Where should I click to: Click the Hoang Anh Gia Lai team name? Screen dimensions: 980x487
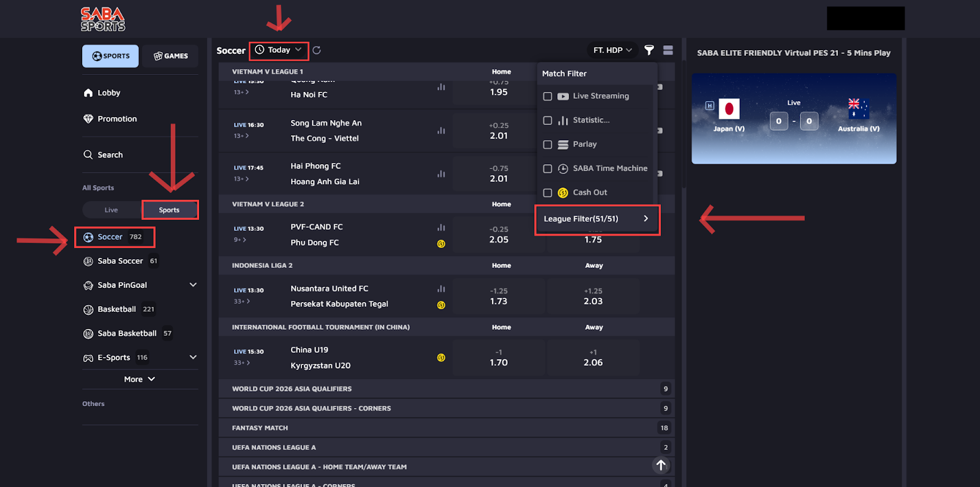tap(325, 182)
